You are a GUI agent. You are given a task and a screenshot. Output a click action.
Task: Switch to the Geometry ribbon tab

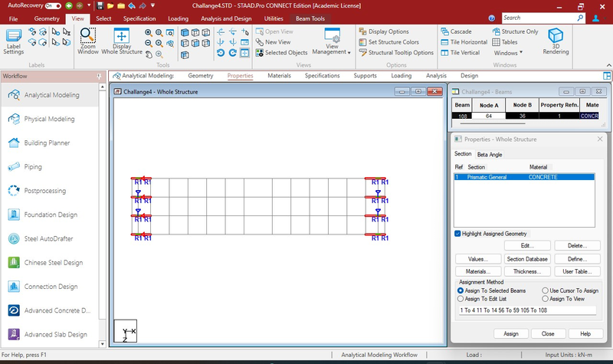click(x=47, y=18)
